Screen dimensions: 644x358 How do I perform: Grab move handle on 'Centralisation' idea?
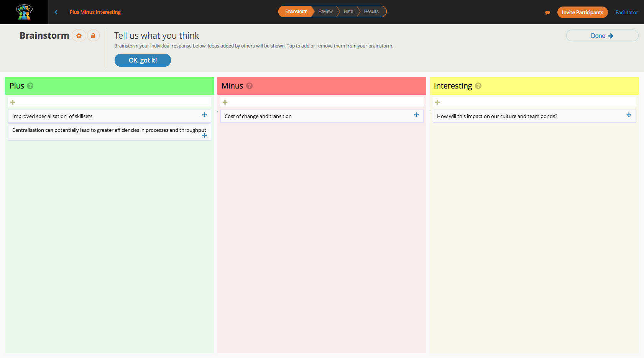204,136
